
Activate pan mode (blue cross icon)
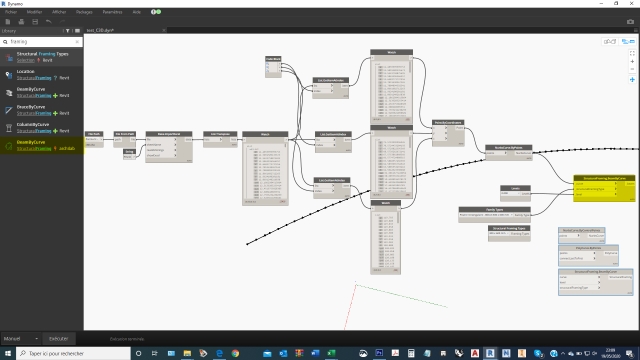tap(632, 80)
